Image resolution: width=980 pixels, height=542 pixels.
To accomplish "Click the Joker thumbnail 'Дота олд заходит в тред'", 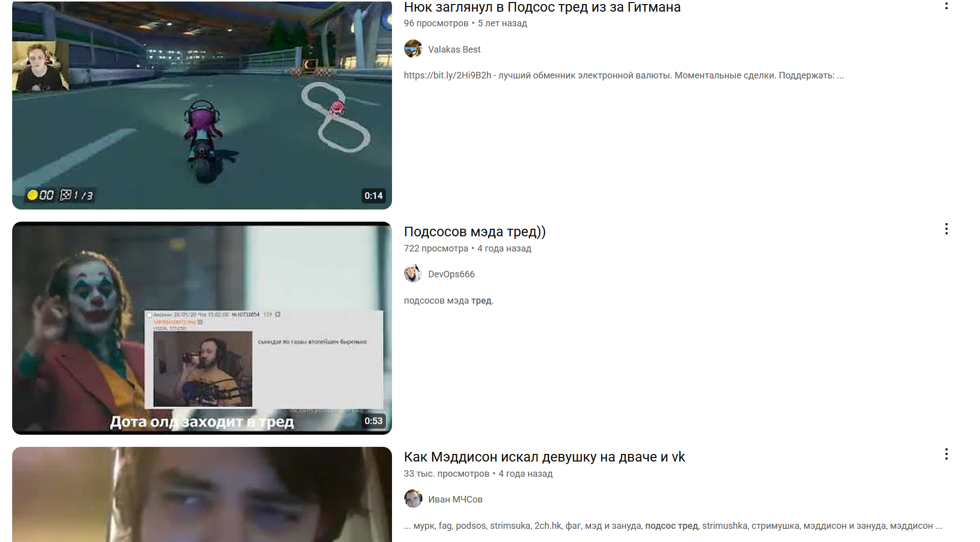I will 202,328.
